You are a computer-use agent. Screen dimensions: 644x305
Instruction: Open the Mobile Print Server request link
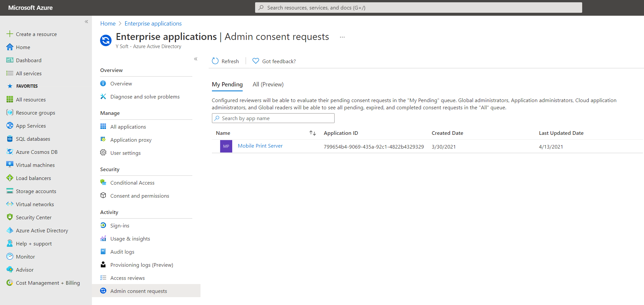pos(260,146)
